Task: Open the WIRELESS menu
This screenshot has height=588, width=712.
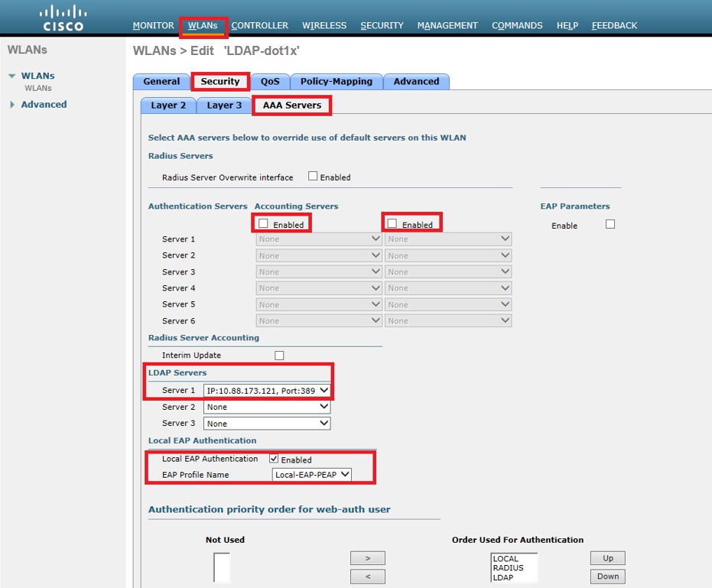Action: pos(324,25)
